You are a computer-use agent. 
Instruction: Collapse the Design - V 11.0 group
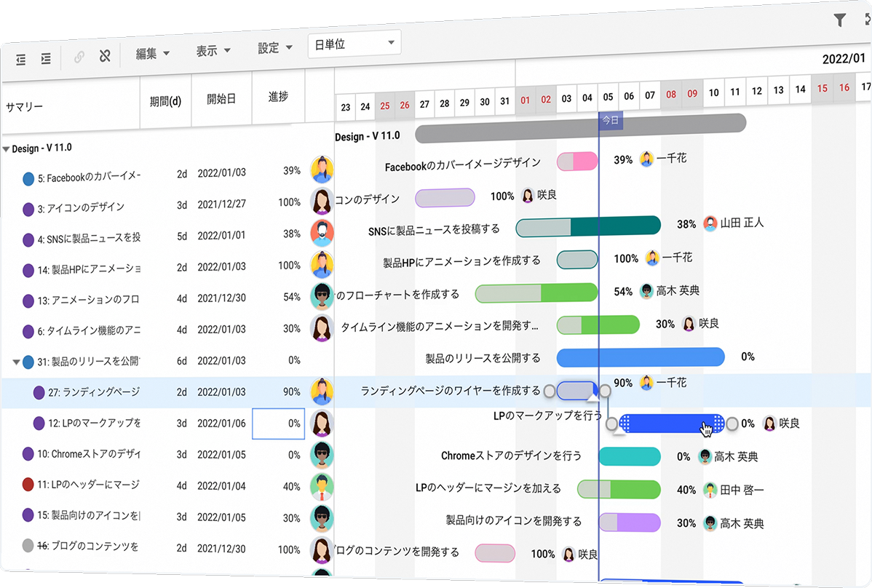[x=7, y=148]
